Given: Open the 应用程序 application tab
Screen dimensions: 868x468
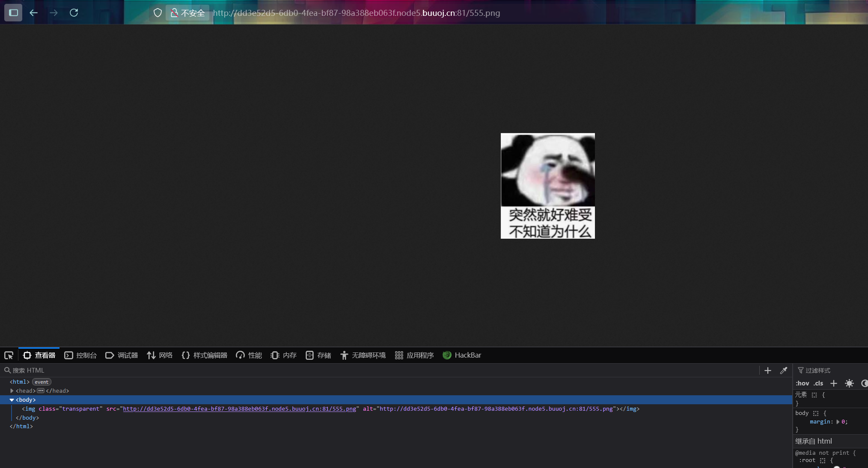Looking at the screenshot, I should (414, 355).
